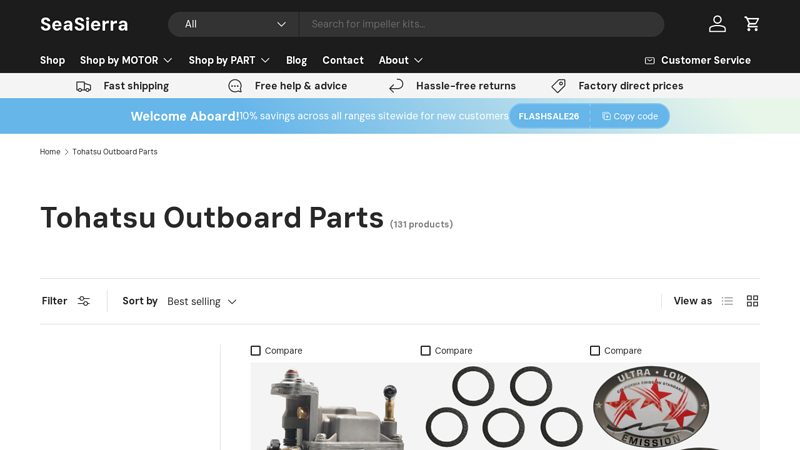The width and height of the screenshot is (800, 450).
Task: Click the SeaSierra logo
Action: [84, 24]
